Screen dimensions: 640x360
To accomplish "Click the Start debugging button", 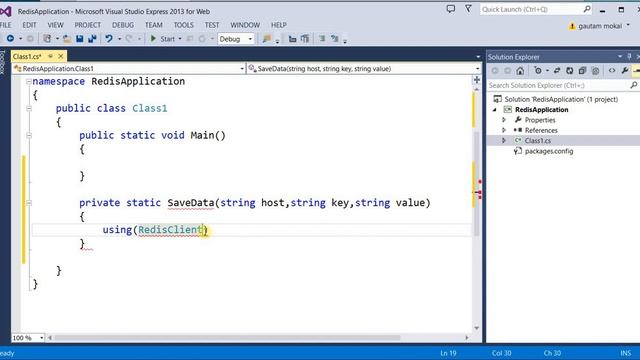I will click(162, 39).
